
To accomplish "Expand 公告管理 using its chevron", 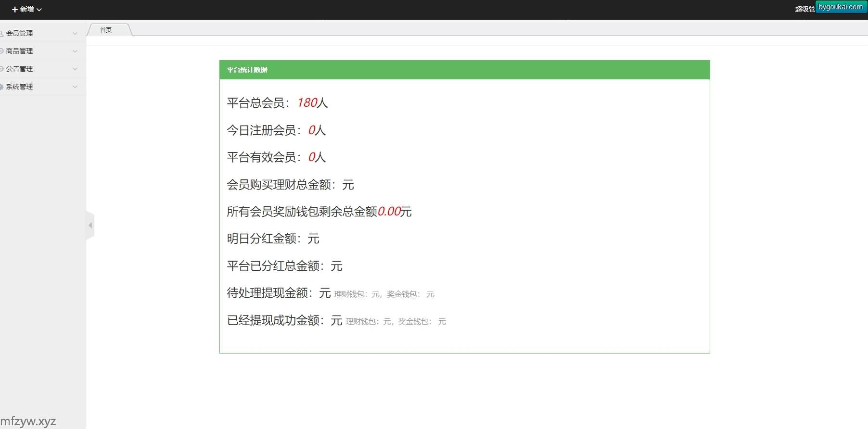I will click(x=75, y=69).
